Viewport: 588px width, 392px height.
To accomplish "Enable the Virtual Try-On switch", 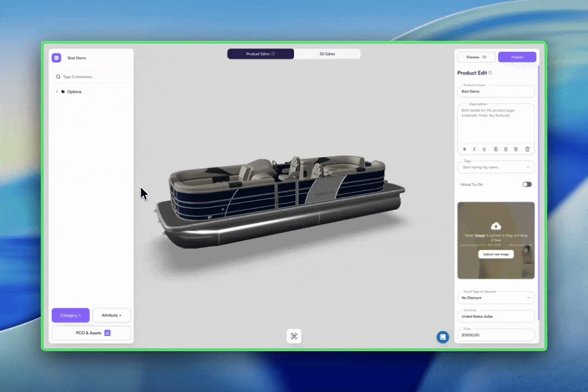I will (526, 185).
